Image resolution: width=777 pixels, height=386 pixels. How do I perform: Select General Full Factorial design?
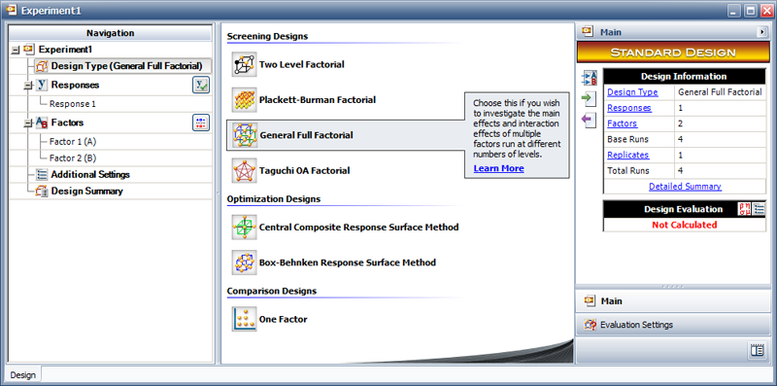[x=306, y=135]
